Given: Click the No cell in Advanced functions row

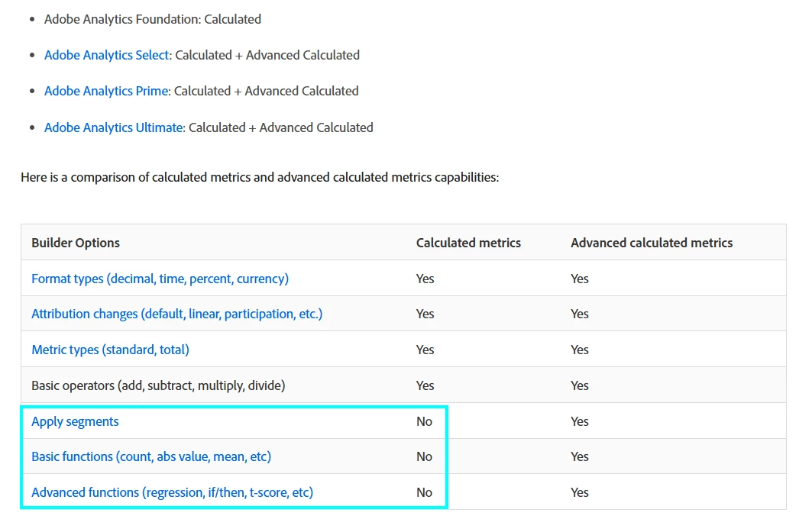Looking at the screenshot, I should coord(424,492).
